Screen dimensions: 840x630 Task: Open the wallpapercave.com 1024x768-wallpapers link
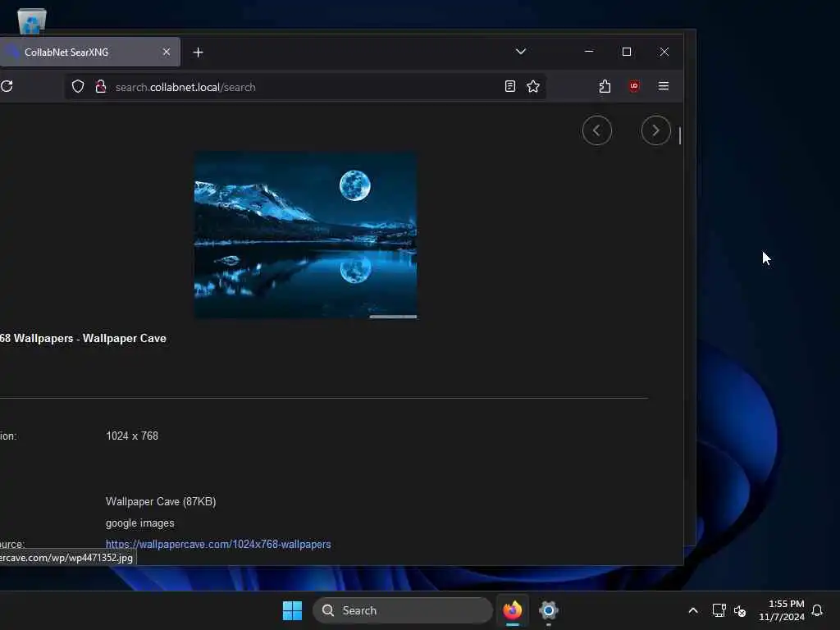pos(218,545)
